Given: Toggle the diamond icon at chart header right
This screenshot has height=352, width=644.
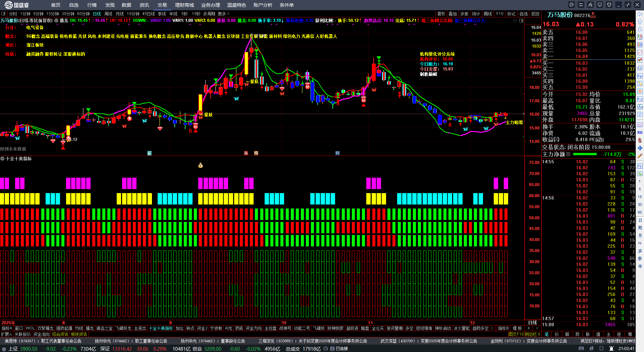Looking at the screenshot, I should [x=515, y=21].
